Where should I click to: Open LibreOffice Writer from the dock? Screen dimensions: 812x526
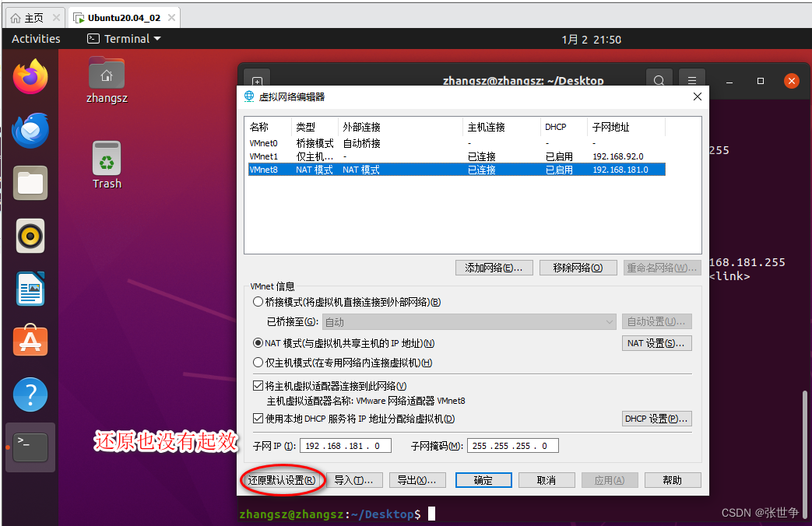(30, 289)
